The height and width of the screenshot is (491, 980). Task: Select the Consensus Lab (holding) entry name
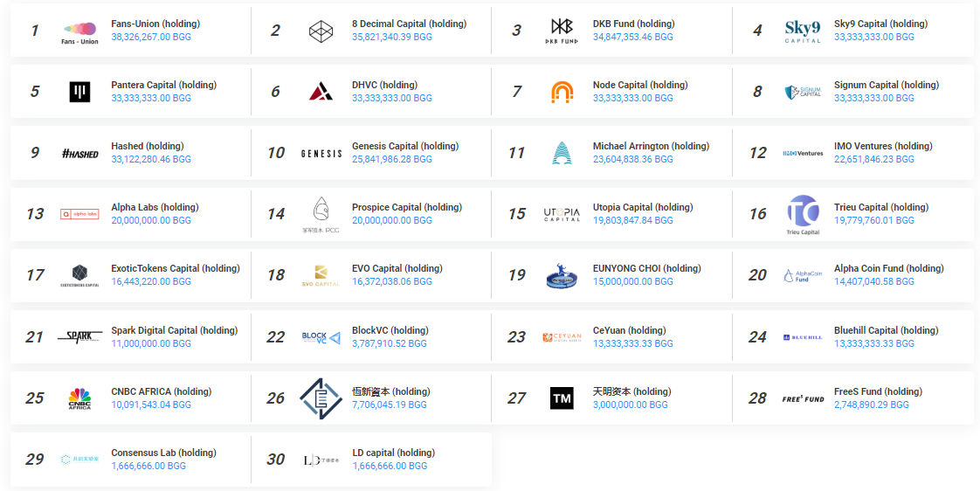click(163, 453)
